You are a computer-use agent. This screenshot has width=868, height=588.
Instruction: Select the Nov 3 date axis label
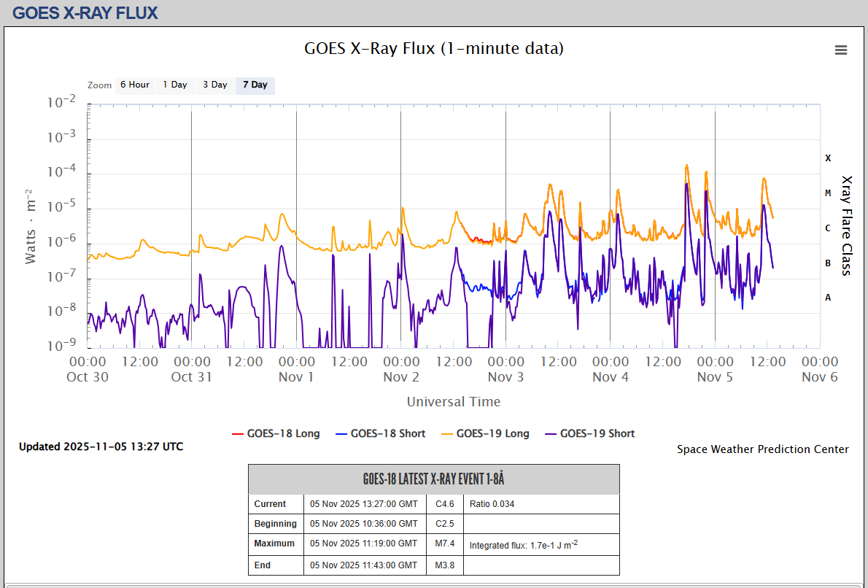[505, 376]
